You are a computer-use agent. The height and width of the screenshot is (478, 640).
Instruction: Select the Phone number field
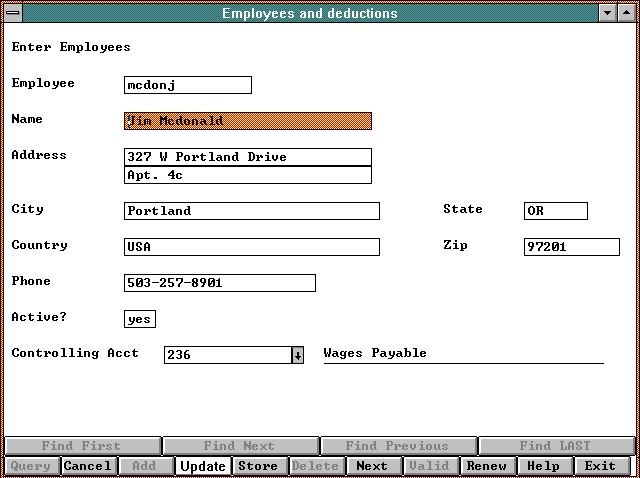pos(219,283)
